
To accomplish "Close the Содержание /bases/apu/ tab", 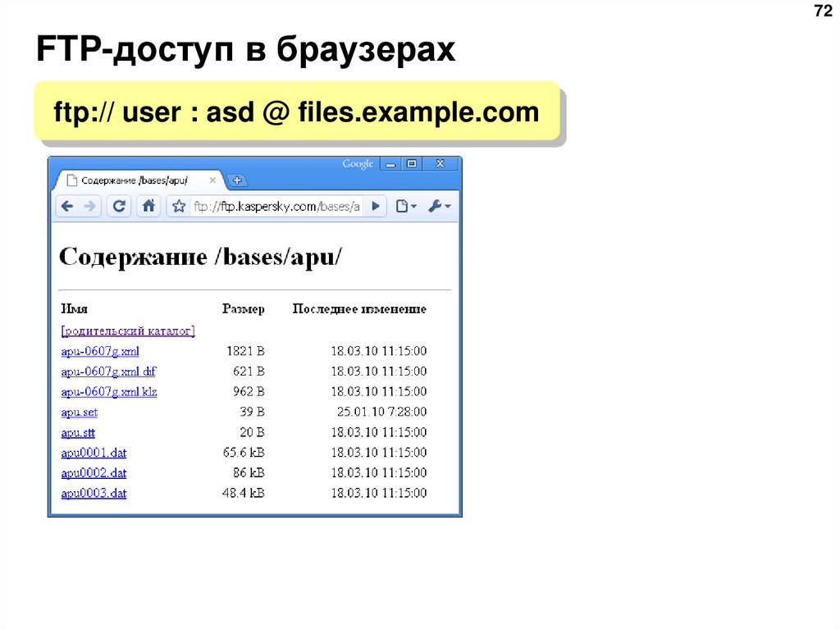I will (x=212, y=180).
